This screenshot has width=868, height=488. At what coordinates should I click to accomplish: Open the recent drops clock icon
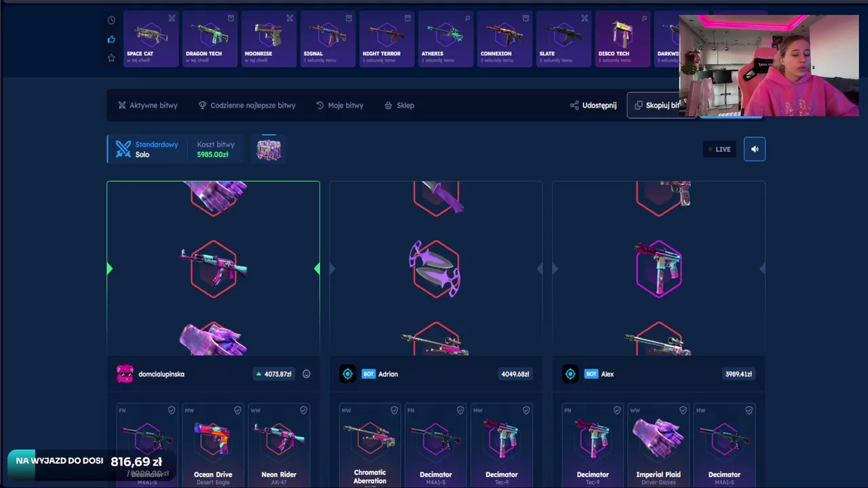(111, 20)
